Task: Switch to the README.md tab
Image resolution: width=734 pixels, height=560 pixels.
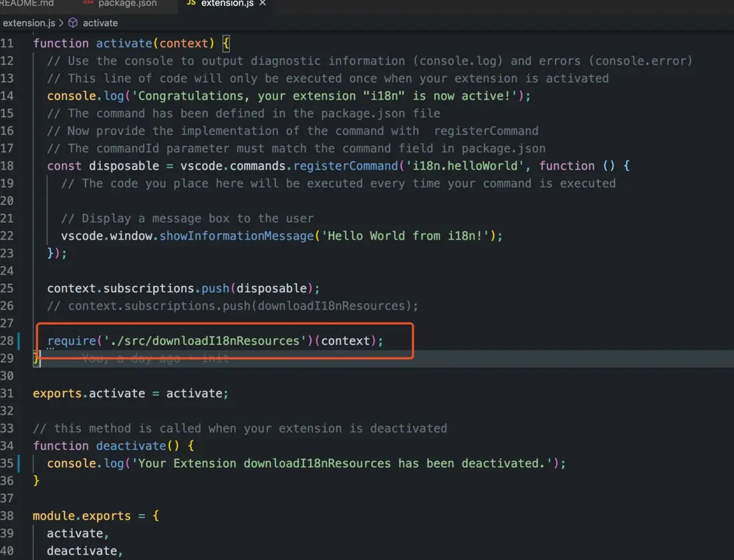Action: pyautogui.click(x=27, y=3)
